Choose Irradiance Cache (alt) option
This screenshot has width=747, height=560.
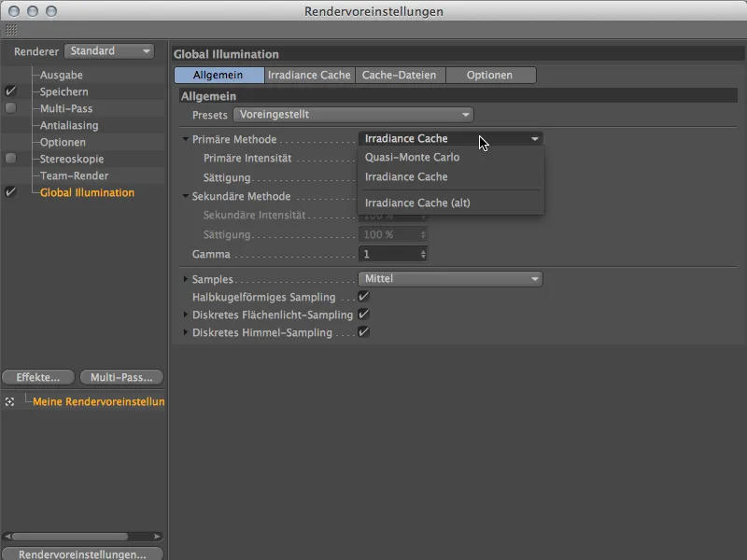click(x=451, y=203)
